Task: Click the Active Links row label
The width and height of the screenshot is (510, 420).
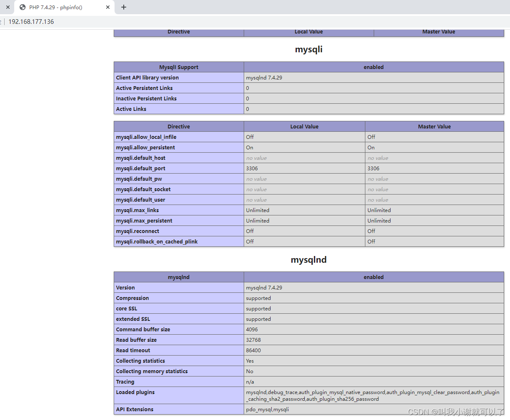Action: [131, 109]
